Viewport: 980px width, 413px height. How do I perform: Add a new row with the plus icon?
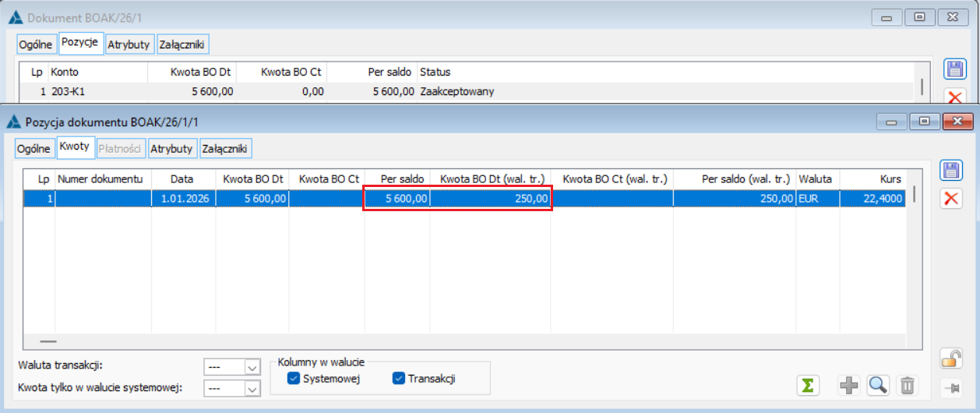[x=849, y=385]
